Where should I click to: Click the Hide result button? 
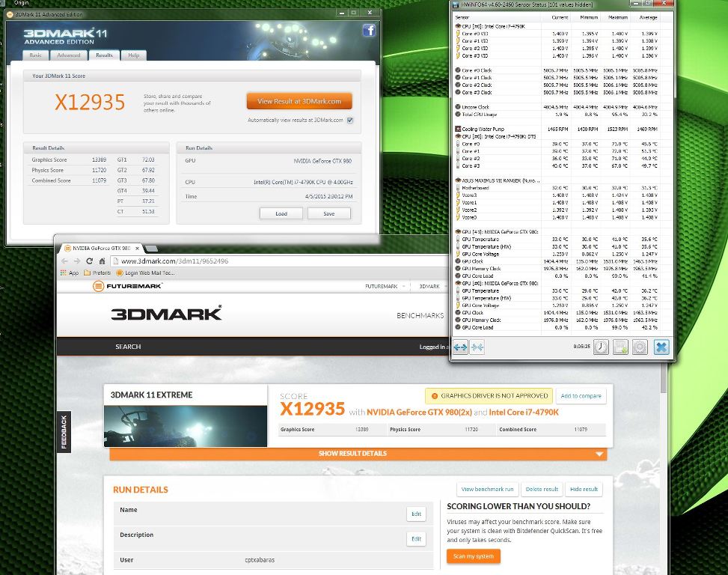point(584,490)
